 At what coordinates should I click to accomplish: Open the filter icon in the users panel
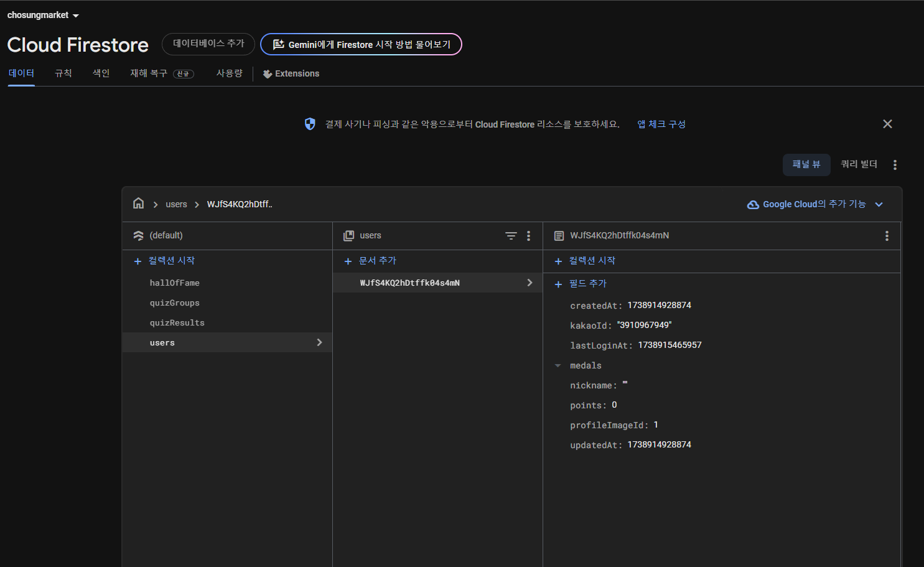pyautogui.click(x=511, y=236)
